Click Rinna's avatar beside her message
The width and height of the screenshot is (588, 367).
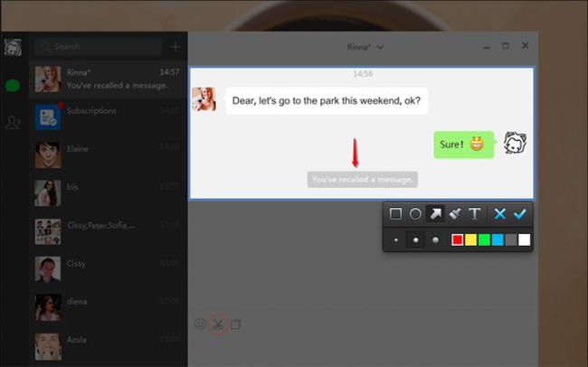click(204, 99)
